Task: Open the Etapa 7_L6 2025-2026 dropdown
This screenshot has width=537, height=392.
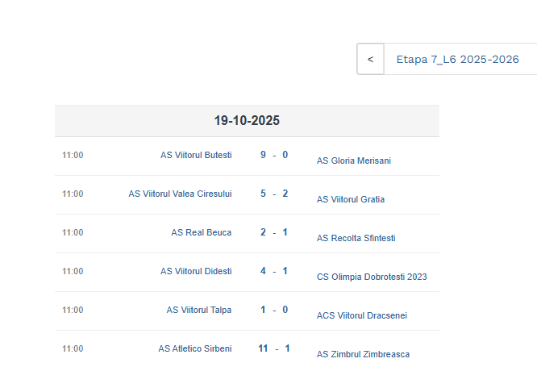Action: point(457,60)
